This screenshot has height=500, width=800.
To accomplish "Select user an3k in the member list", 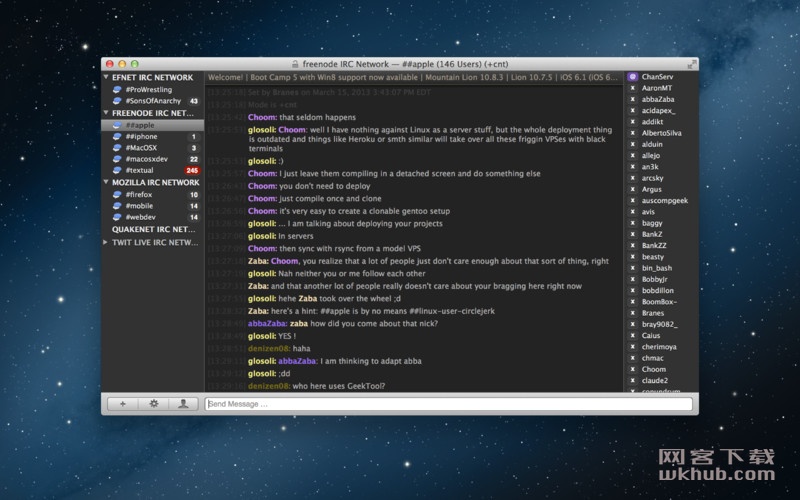I will [650, 166].
